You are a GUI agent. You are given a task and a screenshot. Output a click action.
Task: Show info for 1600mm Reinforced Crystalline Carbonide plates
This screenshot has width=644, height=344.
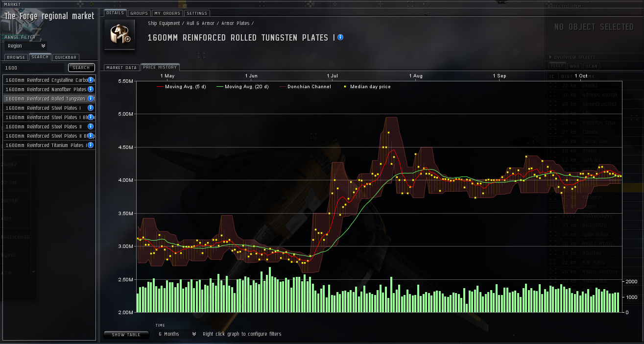[x=91, y=80]
